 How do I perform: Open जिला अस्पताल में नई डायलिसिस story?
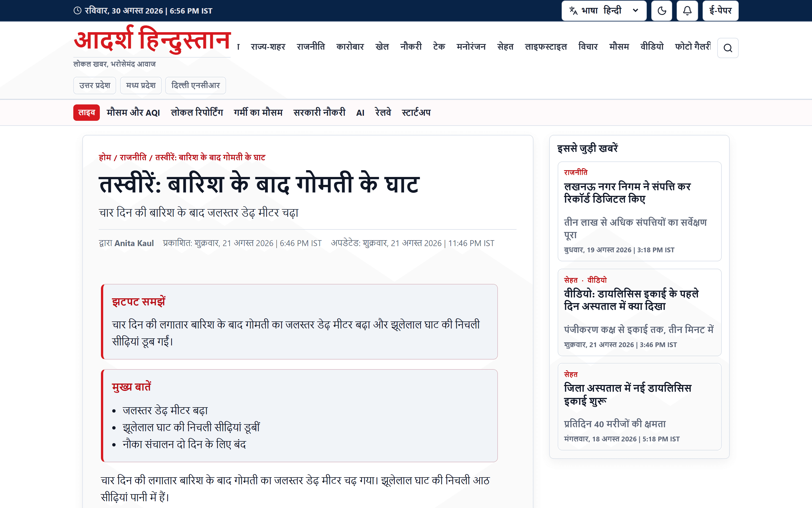(x=628, y=395)
